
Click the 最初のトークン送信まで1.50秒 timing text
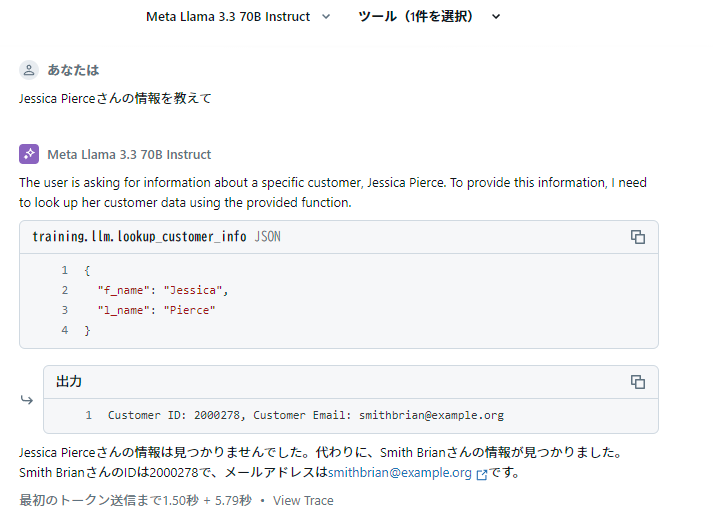pyautogui.click(x=136, y=501)
